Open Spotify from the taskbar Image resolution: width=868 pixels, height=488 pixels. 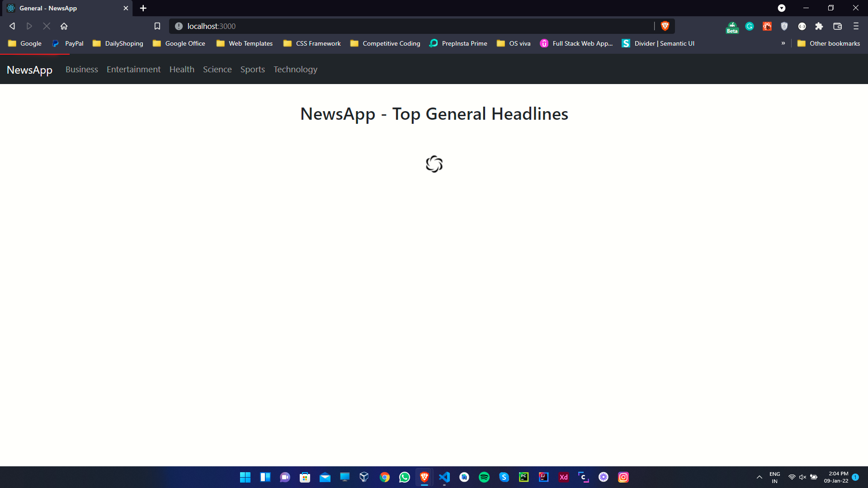(x=484, y=477)
